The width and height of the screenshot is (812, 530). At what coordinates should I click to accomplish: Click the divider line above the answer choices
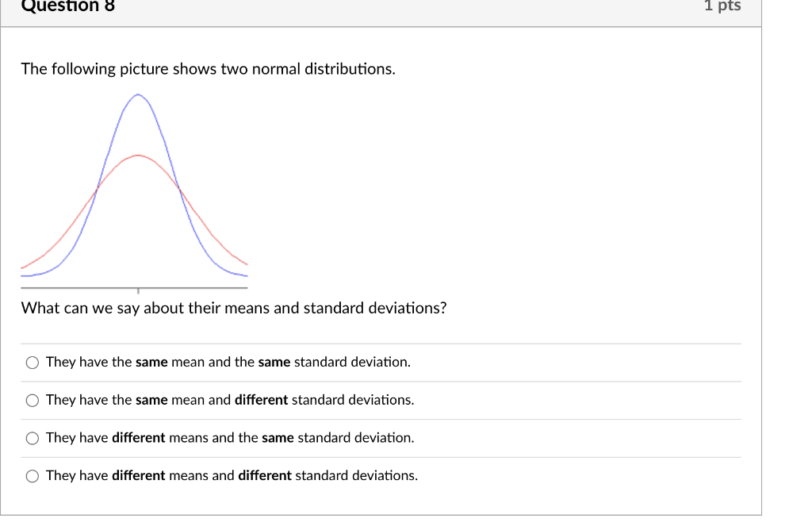tap(381, 343)
